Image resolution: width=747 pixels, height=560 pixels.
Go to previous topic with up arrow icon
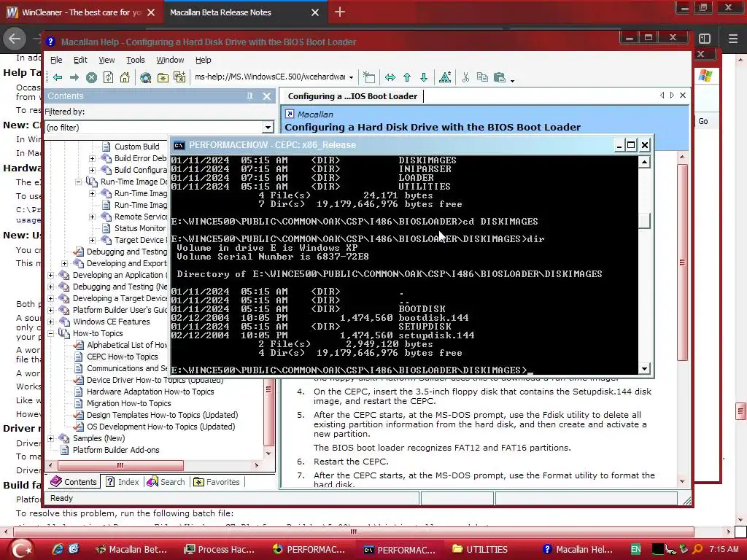(407, 77)
